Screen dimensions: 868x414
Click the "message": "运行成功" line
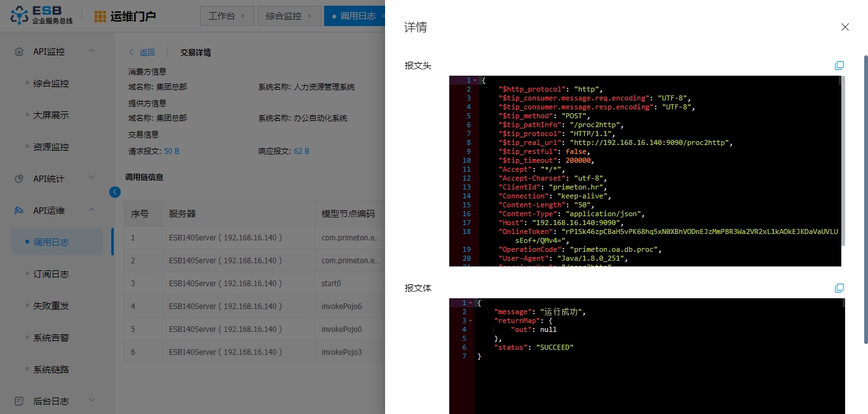click(x=539, y=312)
